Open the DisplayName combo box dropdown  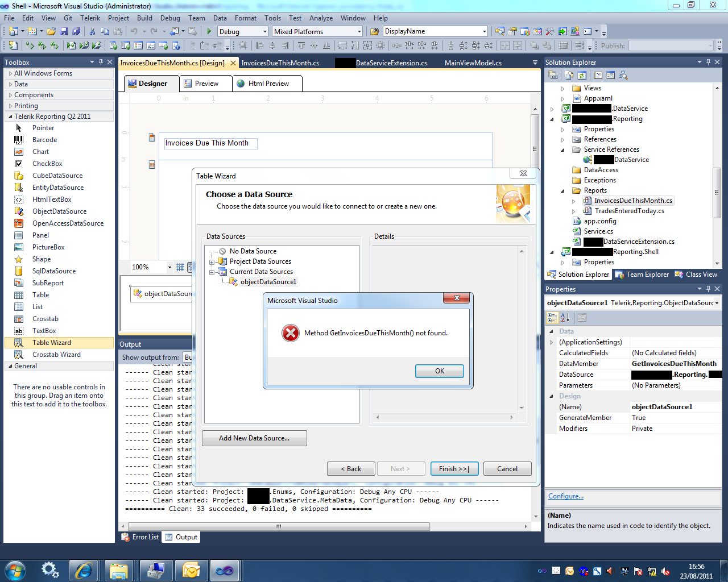point(485,31)
